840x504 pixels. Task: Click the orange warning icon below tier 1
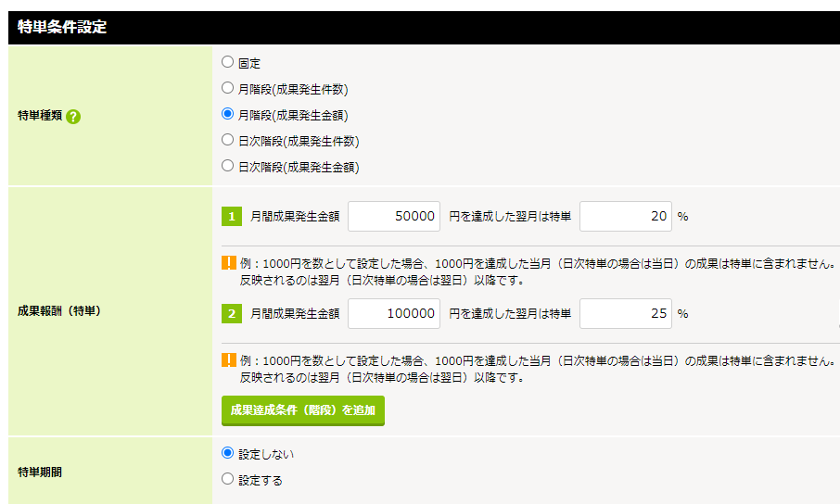(229, 264)
